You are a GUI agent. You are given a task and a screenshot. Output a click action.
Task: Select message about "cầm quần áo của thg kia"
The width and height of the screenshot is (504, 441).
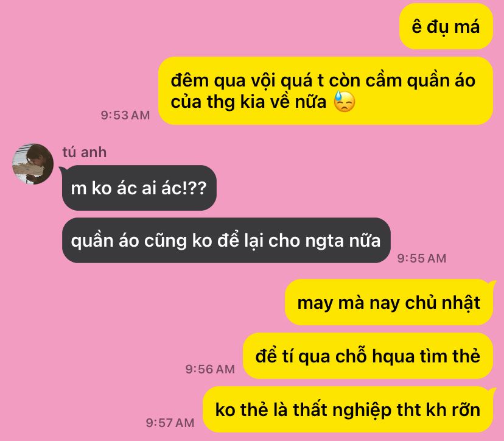click(x=326, y=91)
